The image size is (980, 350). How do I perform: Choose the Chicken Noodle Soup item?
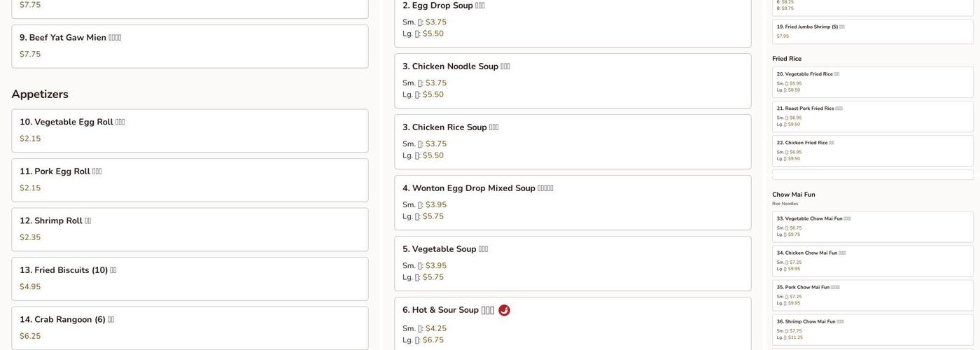click(x=573, y=80)
